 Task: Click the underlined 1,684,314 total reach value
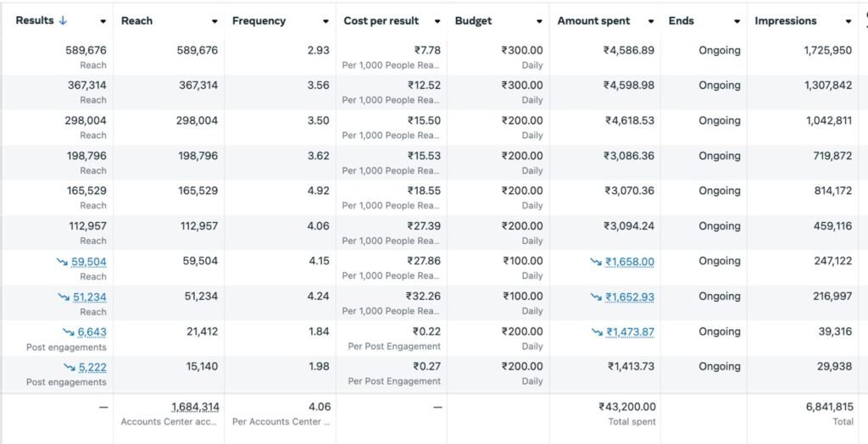click(x=195, y=408)
